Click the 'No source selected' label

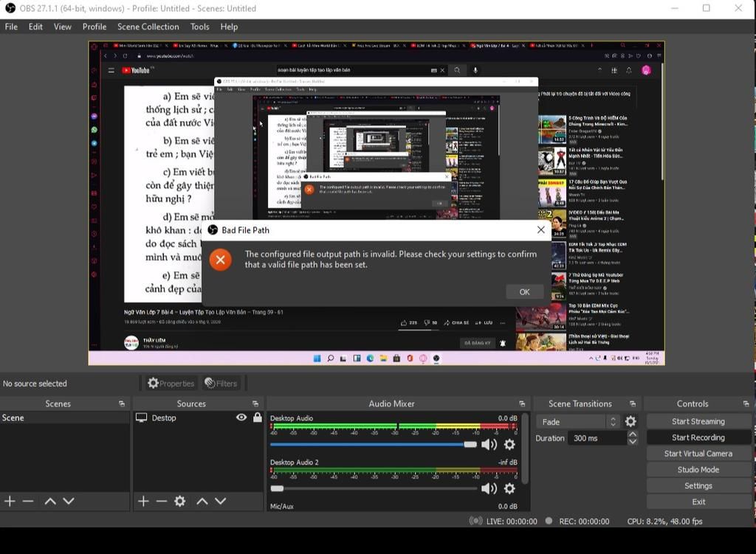click(x=35, y=384)
